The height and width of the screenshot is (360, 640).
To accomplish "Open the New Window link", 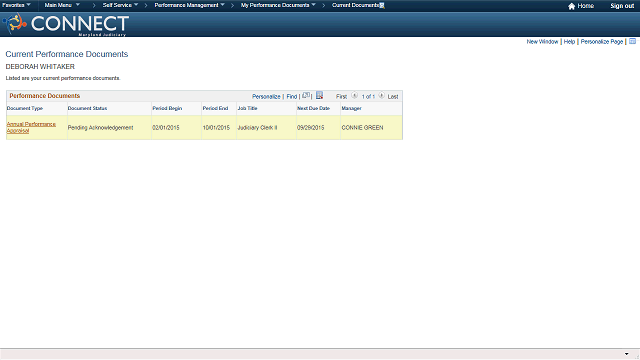I will 542,42.
